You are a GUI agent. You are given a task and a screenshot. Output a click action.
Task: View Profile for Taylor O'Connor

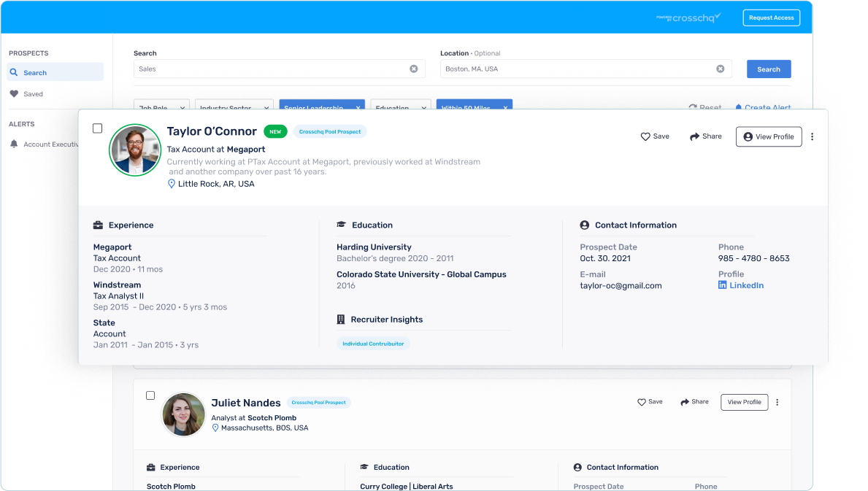768,136
